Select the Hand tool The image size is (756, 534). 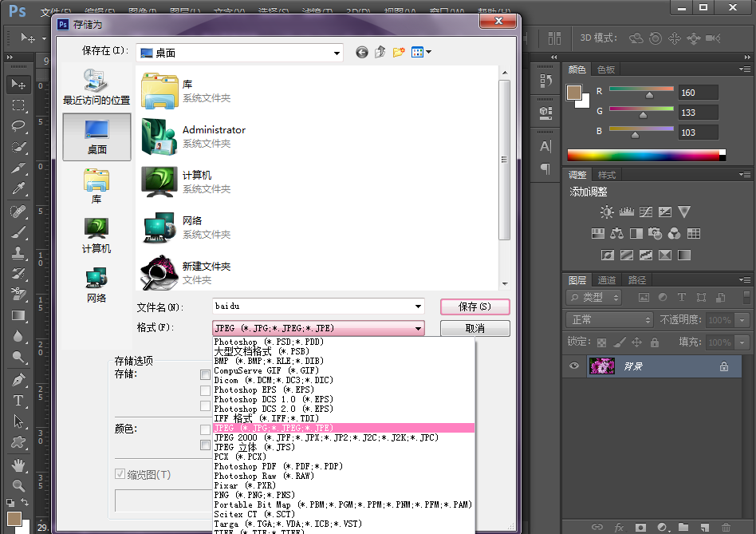pyautogui.click(x=18, y=465)
